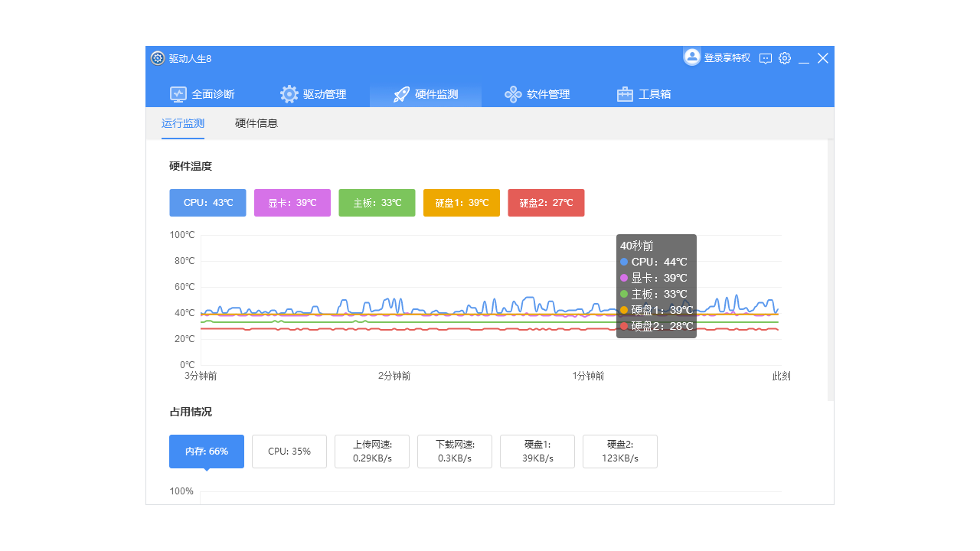The image size is (980, 551).
Task: Click the user avatar icon
Action: coord(691,56)
